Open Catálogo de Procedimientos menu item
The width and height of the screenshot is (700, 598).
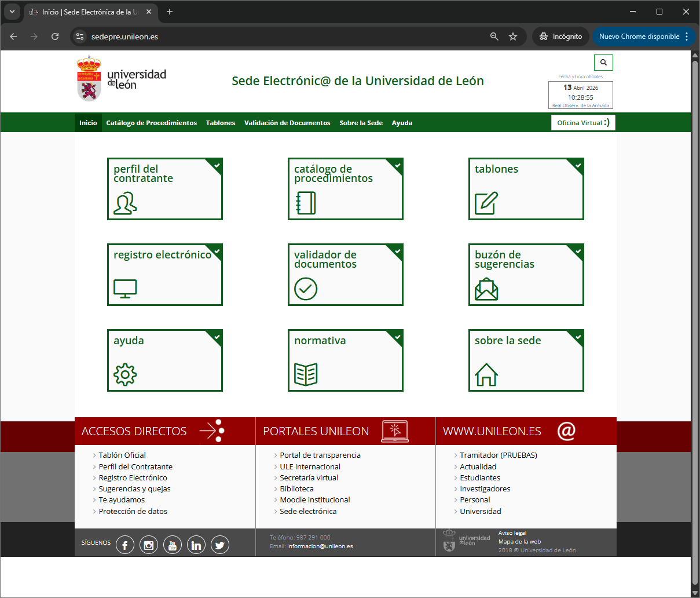click(152, 123)
